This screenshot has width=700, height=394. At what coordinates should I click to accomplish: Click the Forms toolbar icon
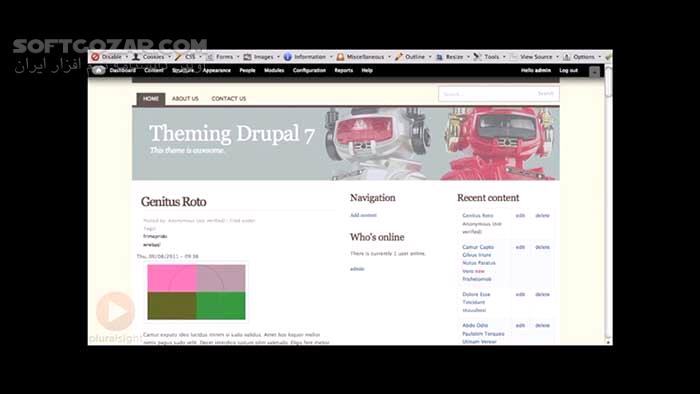209,57
